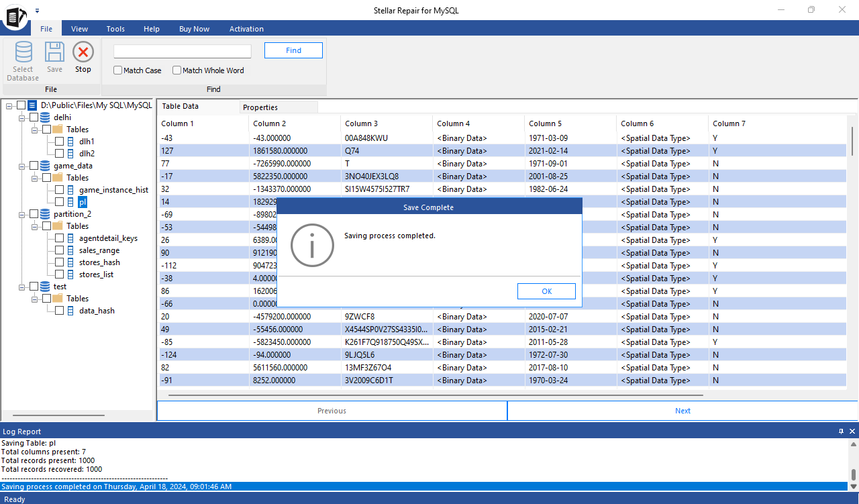The image size is (859, 504).
Task: Open the Help ribbon tab
Action: point(152,29)
